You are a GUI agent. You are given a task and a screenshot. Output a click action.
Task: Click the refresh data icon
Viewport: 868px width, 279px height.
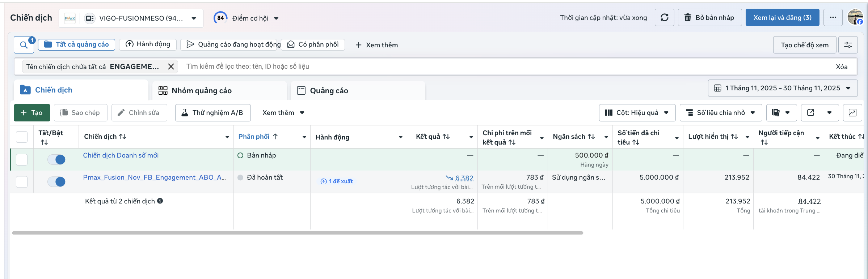pyautogui.click(x=664, y=17)
